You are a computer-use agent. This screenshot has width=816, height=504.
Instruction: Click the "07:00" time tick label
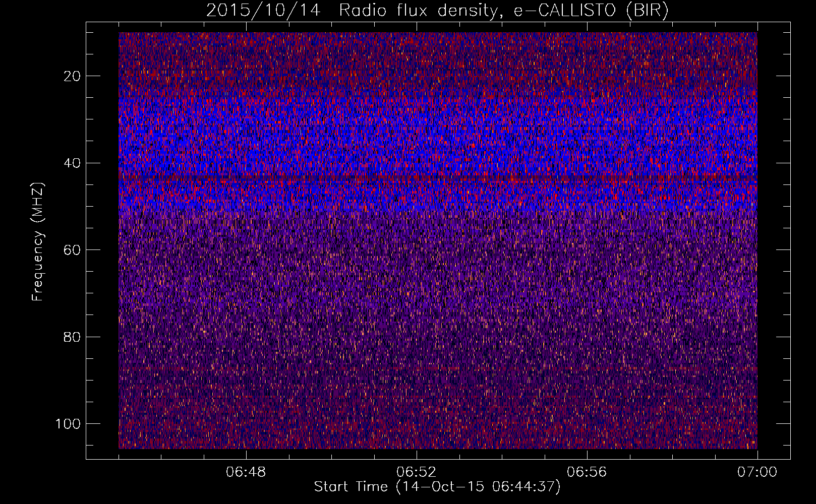coord(757,472)
